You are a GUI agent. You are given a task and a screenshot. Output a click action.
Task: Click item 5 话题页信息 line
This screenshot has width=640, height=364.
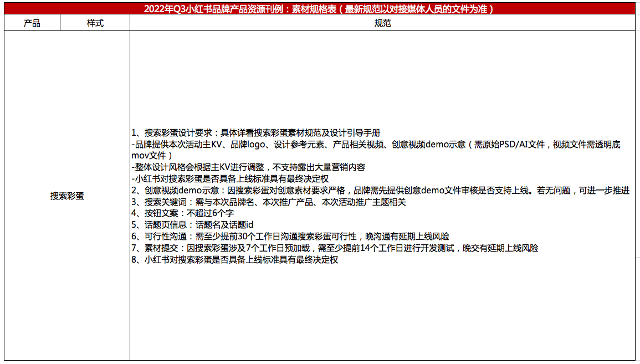click(x=192, y=225)
